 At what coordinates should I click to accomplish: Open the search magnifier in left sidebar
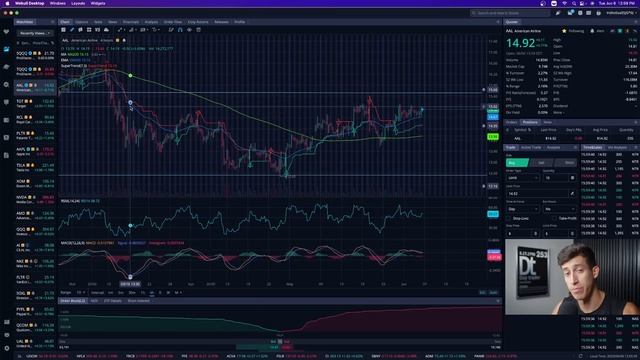point(6,84)
